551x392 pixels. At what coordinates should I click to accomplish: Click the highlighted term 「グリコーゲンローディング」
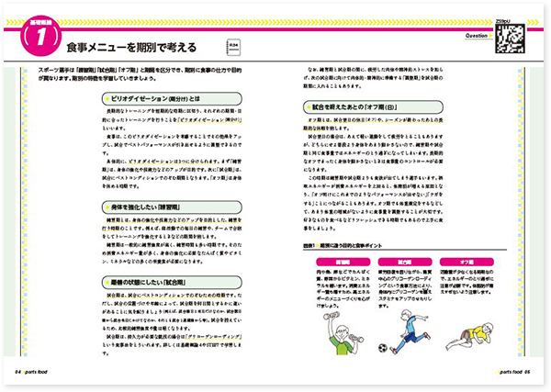(x=214, y=337)
